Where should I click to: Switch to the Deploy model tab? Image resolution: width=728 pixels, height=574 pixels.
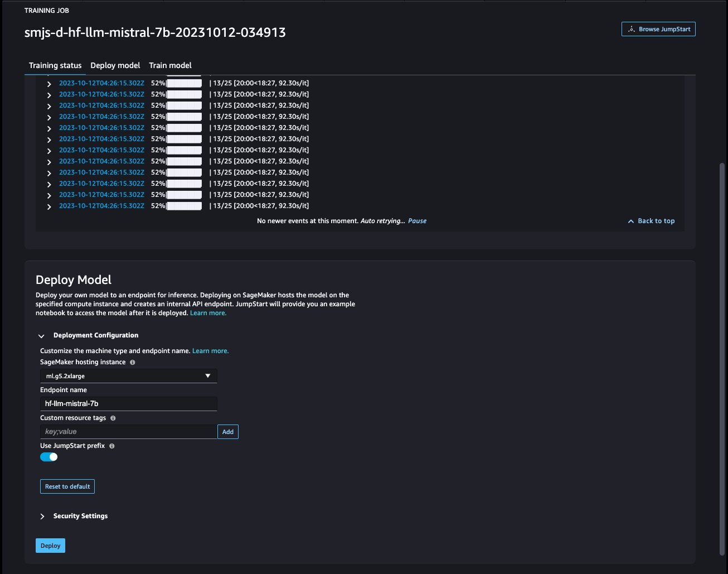(x=115, y=65)
